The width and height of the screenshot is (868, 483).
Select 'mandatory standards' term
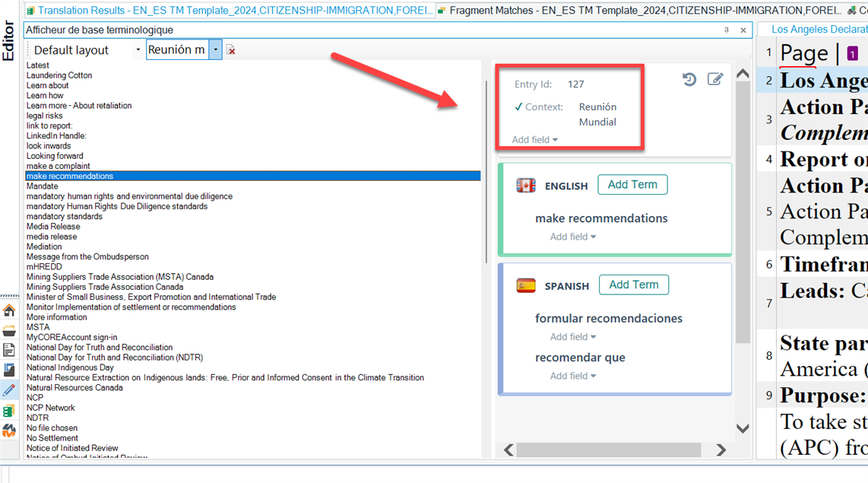click(64, 217)
